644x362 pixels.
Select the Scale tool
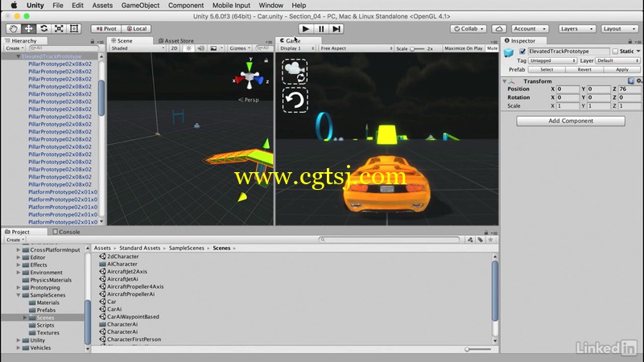[59, 29]
